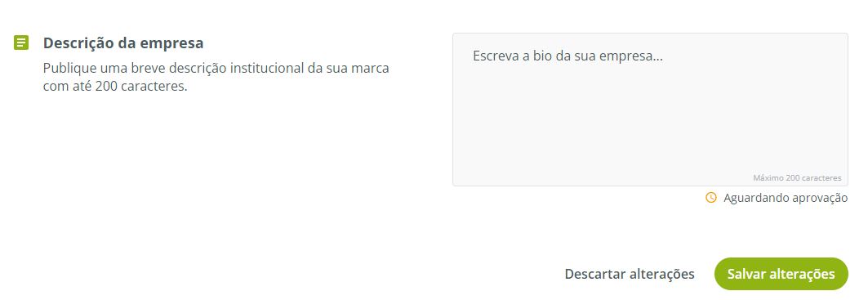The height and width of the screenshot is (300, 868).
Task: Click the empty middle area of the bio textarea
Action: click(650, 116)
